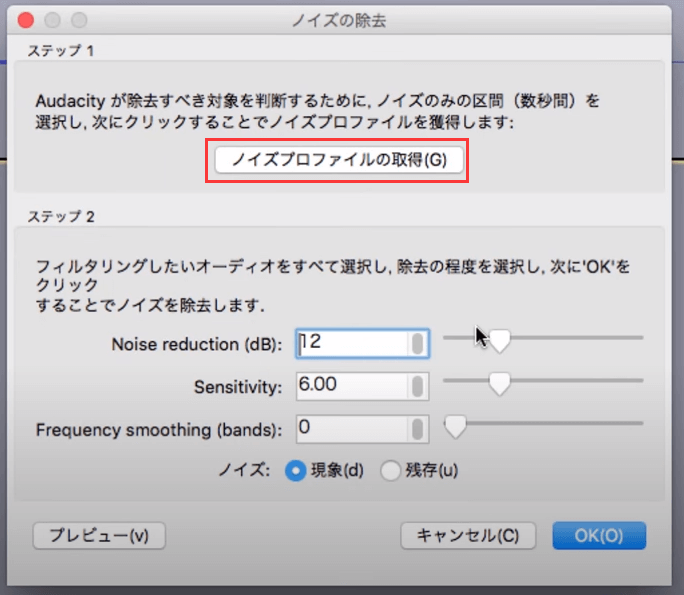The width and height of the screenshot is (684, 595).
Task: Click the ステップ 1 heading text
Action: point(61,51)
